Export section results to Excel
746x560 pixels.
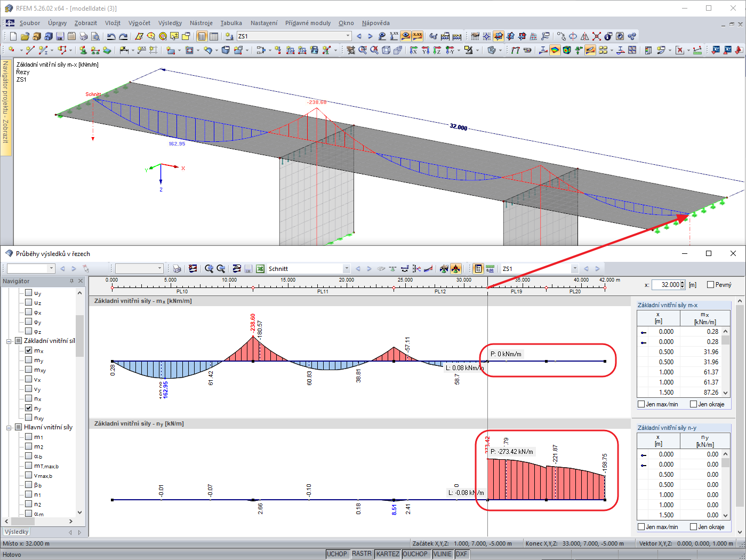pyautogui.click(x=260, y=269)
